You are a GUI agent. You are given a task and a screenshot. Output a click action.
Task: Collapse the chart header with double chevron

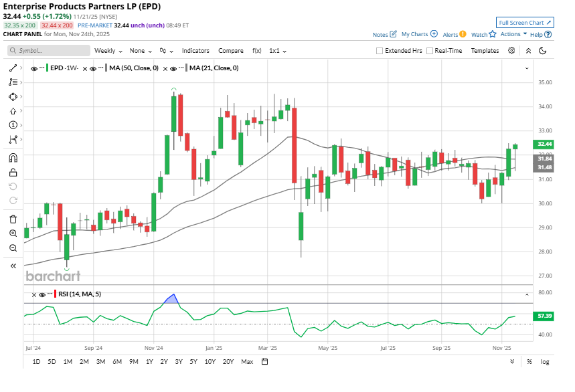528,51
